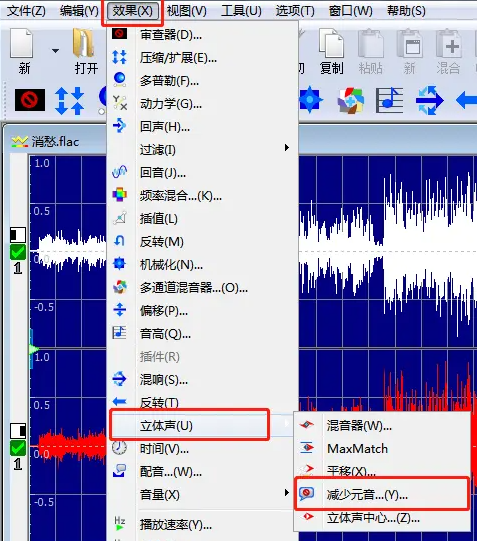
Task: Choose 动力学(G)... from the effects menu
Action: pyautogui.click(x=202, y=104)
